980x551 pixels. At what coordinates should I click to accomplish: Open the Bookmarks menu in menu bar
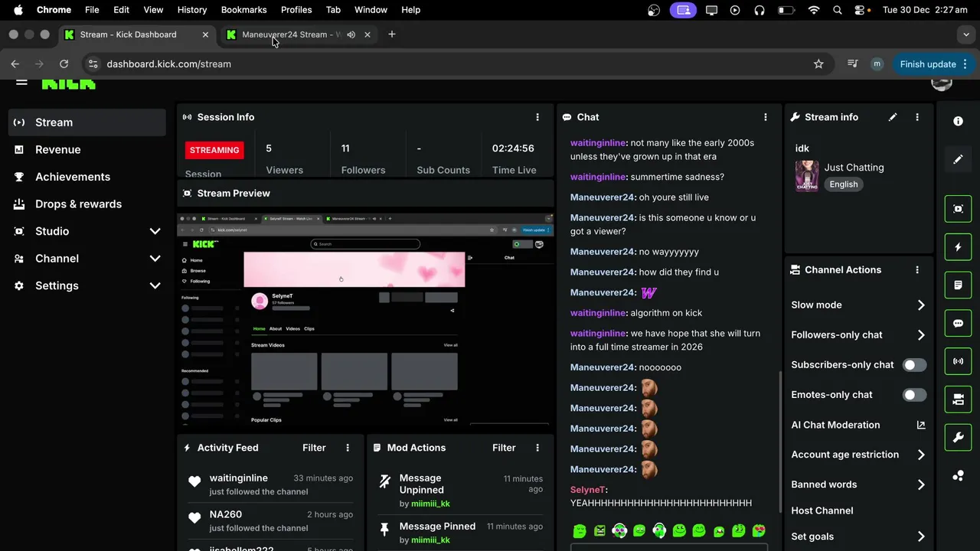[x=243, y=10]
